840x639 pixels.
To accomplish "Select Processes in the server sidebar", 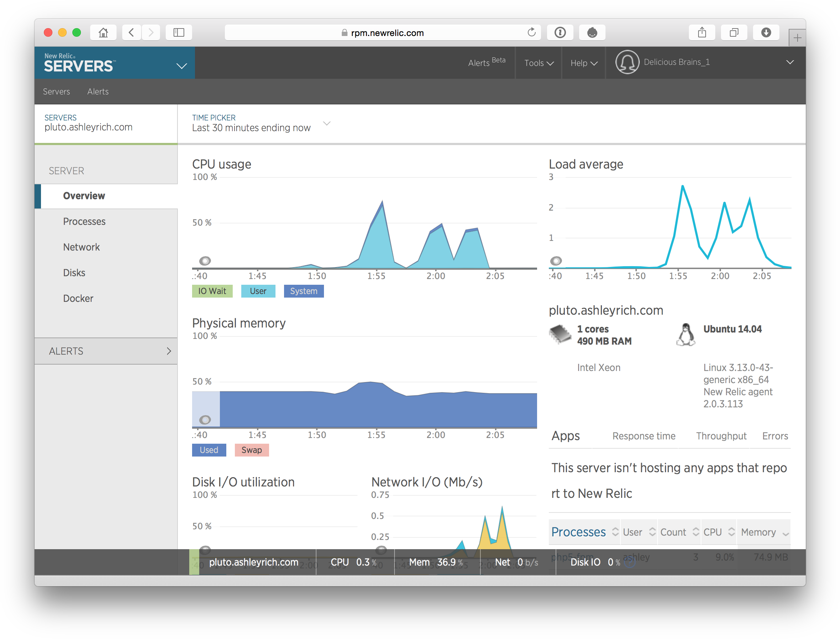I will click(x=84, y=222).
